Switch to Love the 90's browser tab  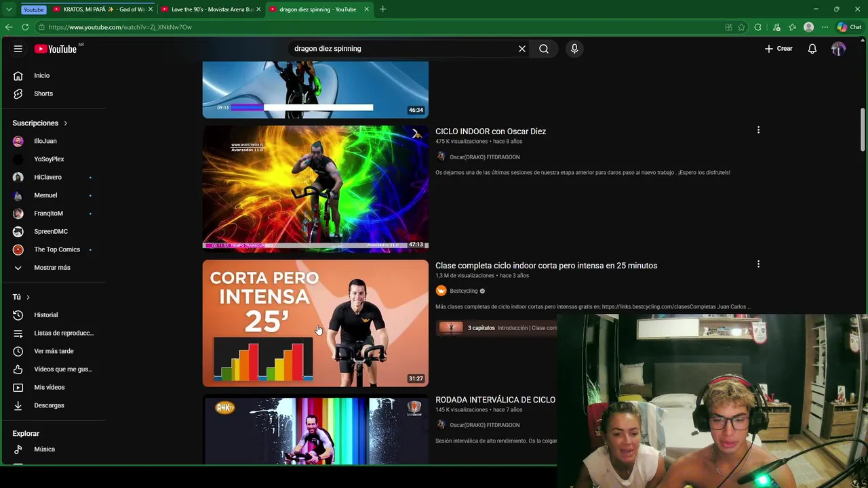pos(210,9)
